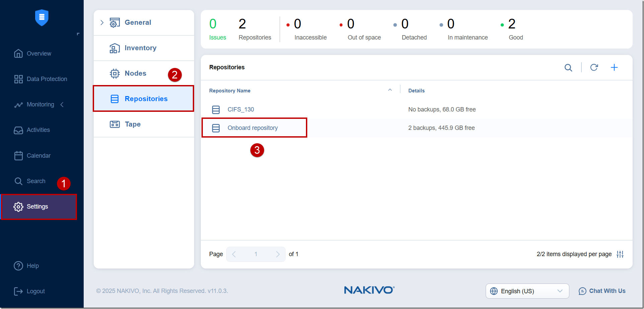This screenshot has height=309, width=644.
Task: Open the Help menu
Action: (x=26, y=266)
